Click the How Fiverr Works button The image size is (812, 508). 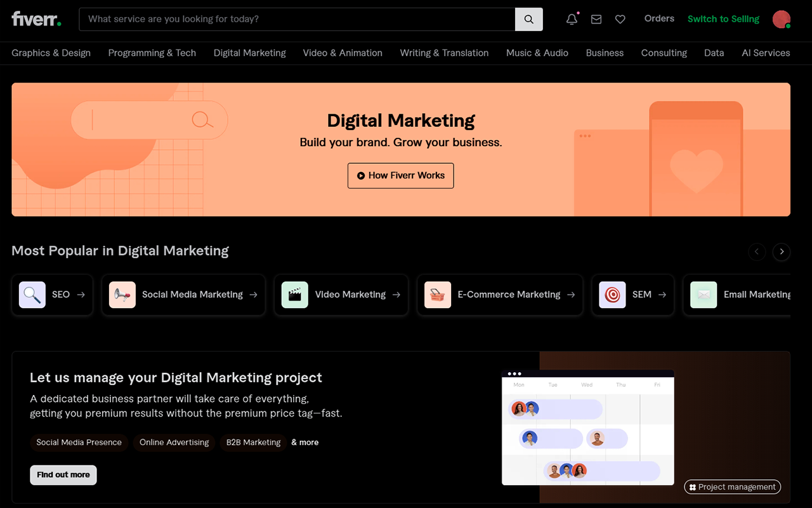400,175
